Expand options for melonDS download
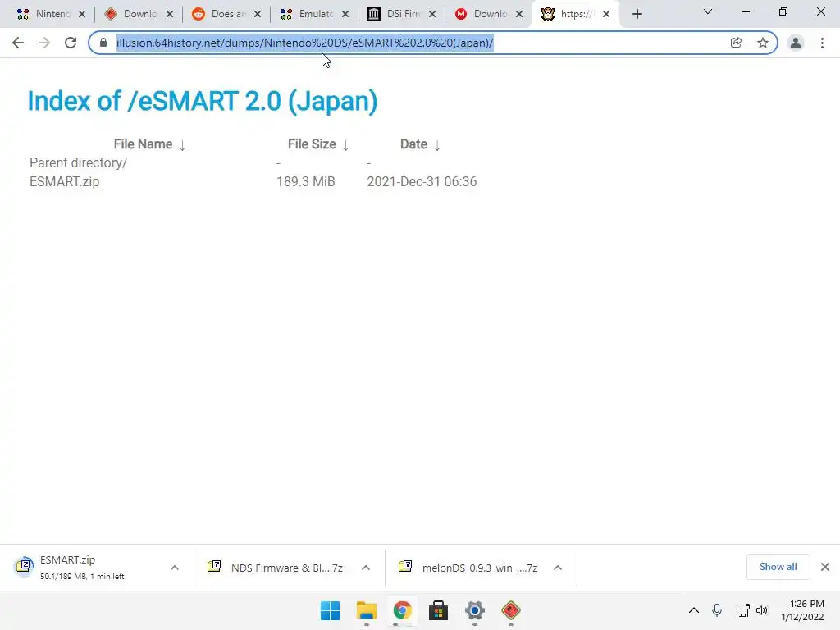This screenshot has height=630, width=840. point(558,568)
